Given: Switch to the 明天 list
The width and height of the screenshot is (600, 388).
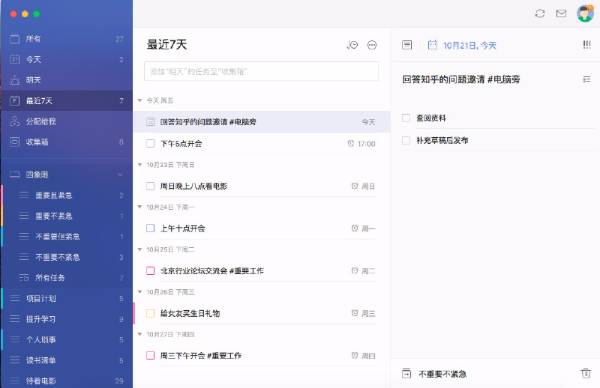Looking at the screenshot, I should click(67, 80).
